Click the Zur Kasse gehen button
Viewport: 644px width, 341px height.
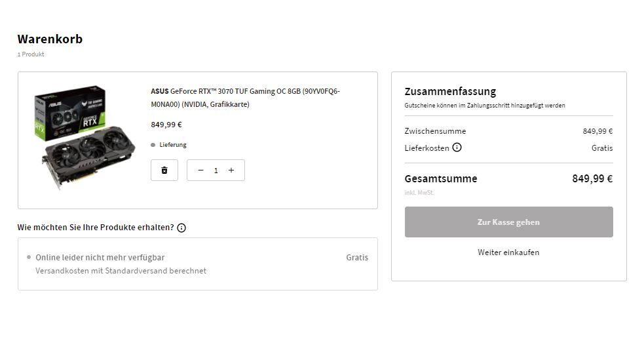[508, 222]
